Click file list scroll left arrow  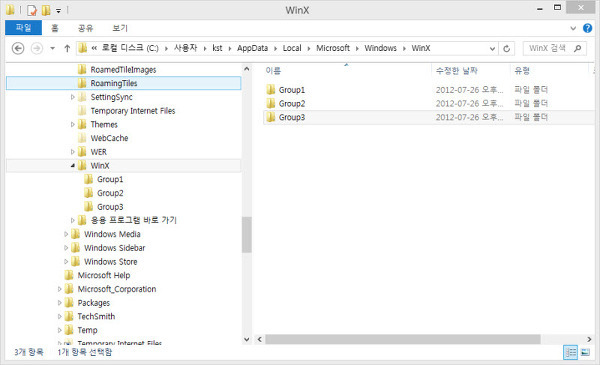coord(260,339)
